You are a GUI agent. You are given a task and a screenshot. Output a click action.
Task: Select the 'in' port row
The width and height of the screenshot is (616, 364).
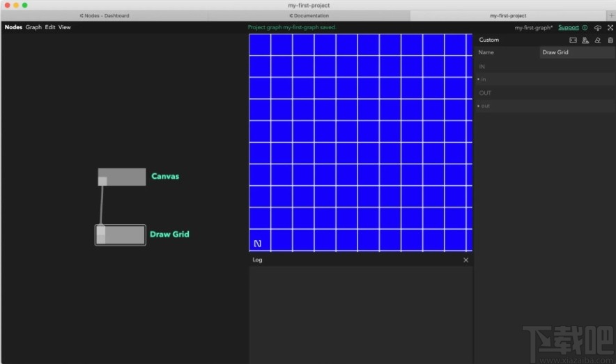tap(545, 79)
